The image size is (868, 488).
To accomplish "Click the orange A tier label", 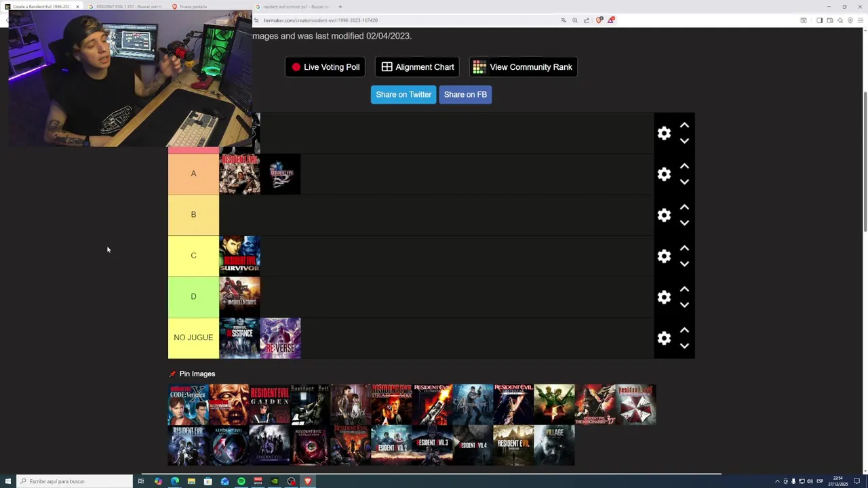I will point(193,174).
